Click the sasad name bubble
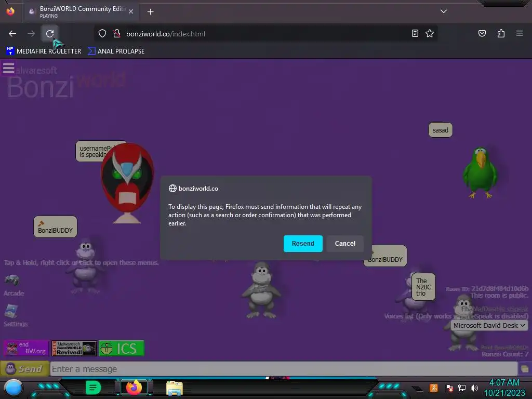 pyautogui.click(x=441, y=130)
